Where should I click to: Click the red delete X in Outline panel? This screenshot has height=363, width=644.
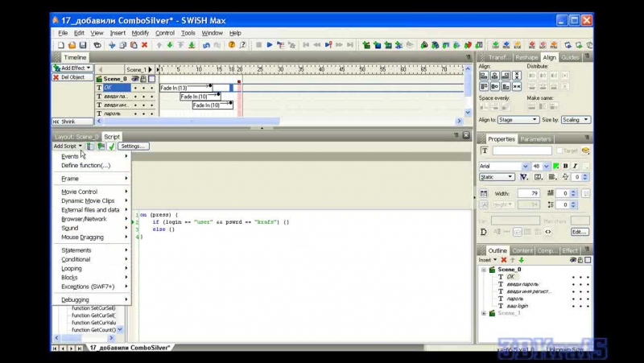[x=504, y=260]
